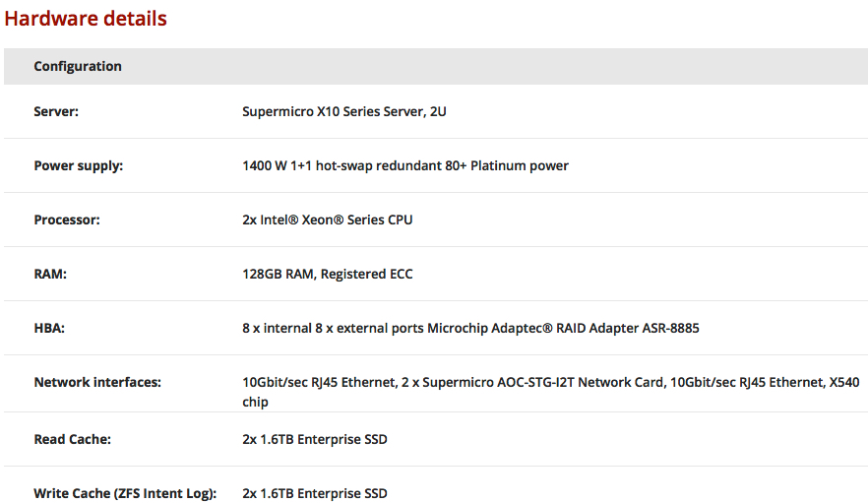Select the 2x Intel Xeon Series CPU text

[327, 220]
